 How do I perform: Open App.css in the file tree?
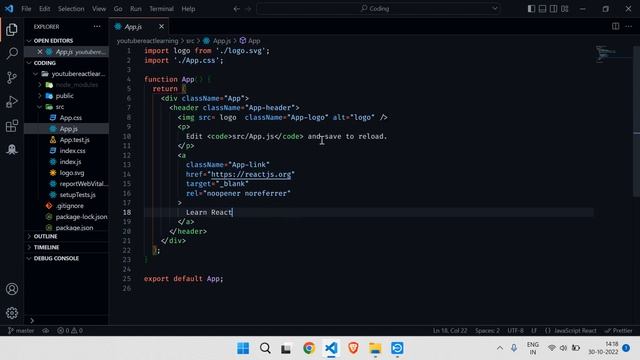click(x=67, y=118)
